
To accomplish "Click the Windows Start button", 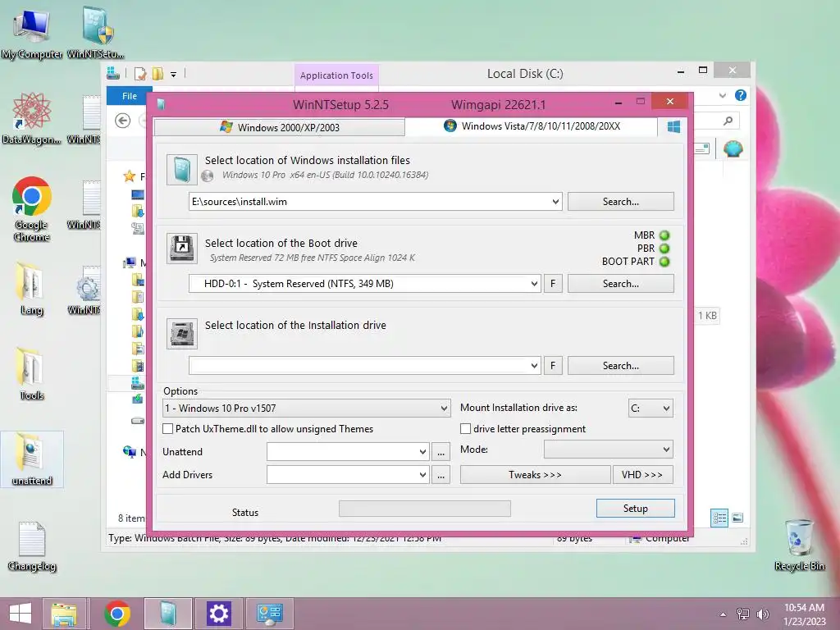I will pyautogui.click(x=21, y=614).
